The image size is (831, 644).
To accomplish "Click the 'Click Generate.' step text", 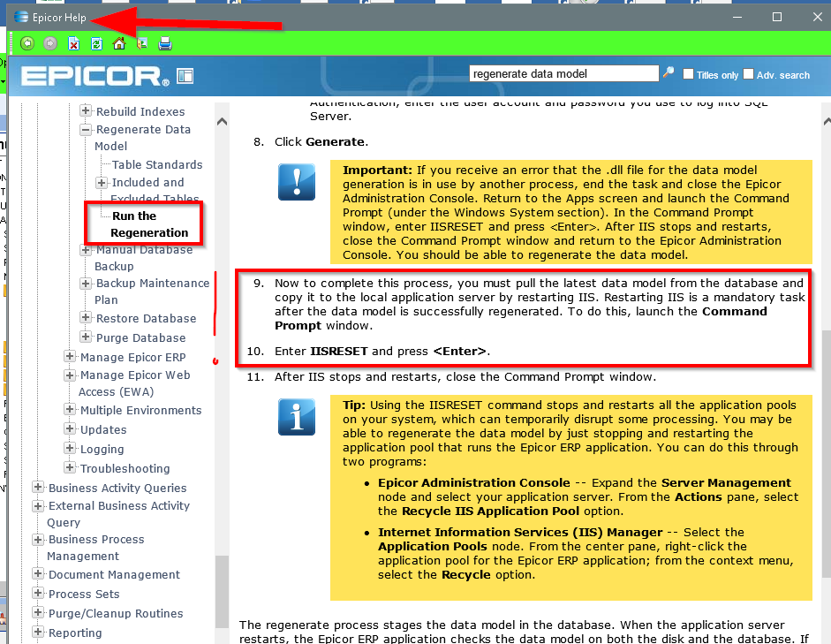I will click(321, 142).
